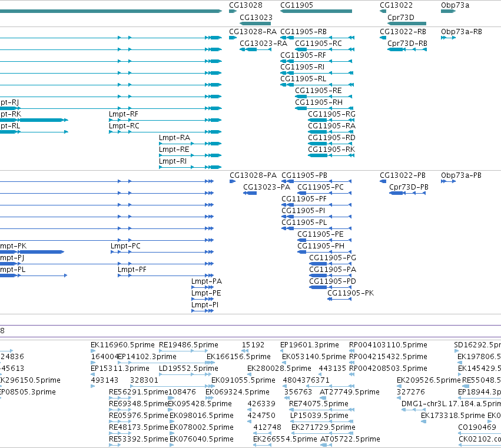Image resolution: width=501 pixels, height=448 pixels.
Task: Select transcript Lmpt-RI
Action: pyautogui.click(x=173, y=161)
